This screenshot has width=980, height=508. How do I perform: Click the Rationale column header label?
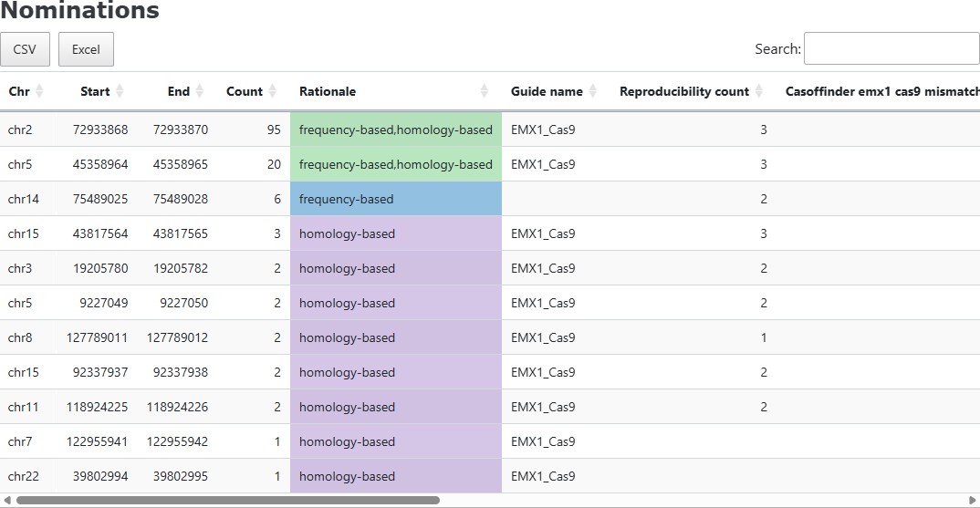pos(328,91)
